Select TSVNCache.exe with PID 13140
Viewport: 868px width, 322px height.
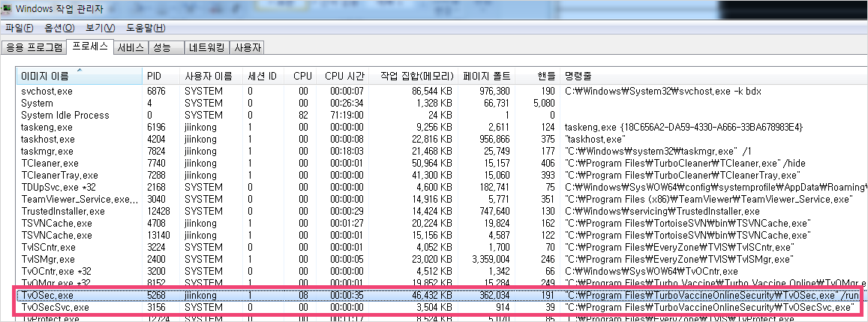pyautogui.click(x=441, y=236)
